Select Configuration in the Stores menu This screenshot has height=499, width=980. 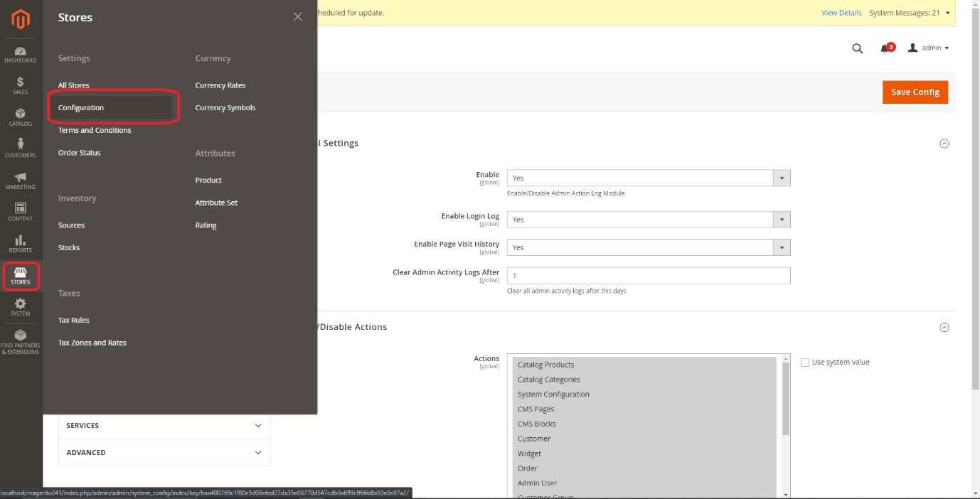point(81,108)
